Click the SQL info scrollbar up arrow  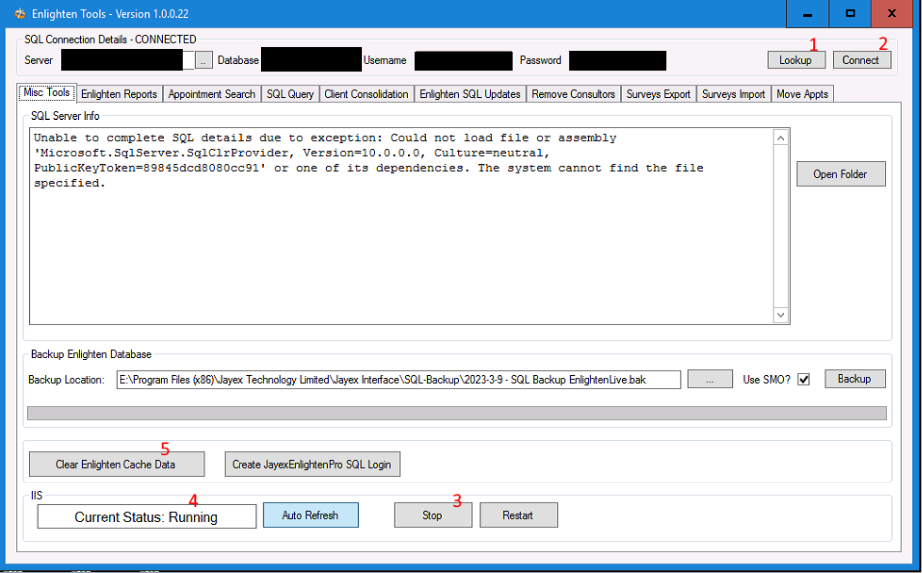click(x=781, y=138)
